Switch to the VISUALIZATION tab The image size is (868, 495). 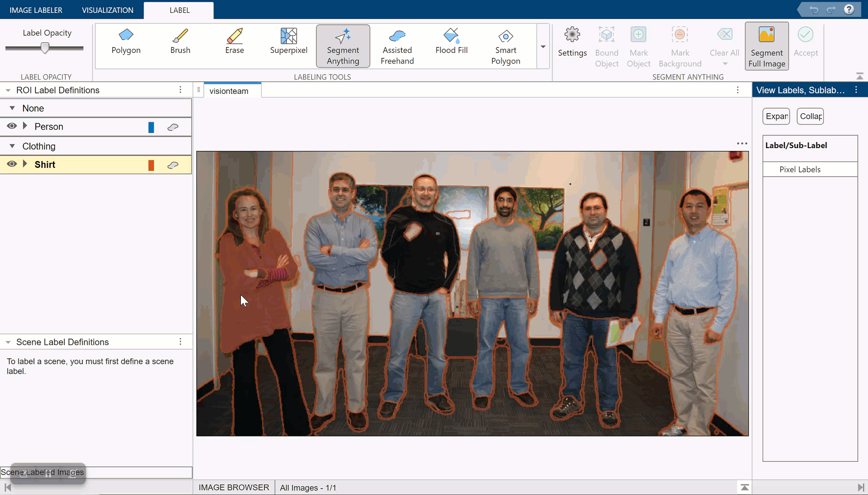(x=108, y=10)
